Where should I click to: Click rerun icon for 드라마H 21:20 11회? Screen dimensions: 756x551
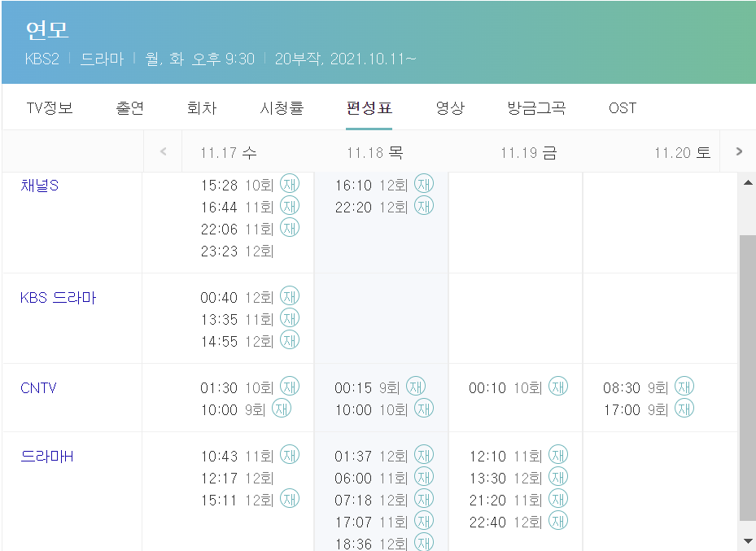(x=558, y=499)
